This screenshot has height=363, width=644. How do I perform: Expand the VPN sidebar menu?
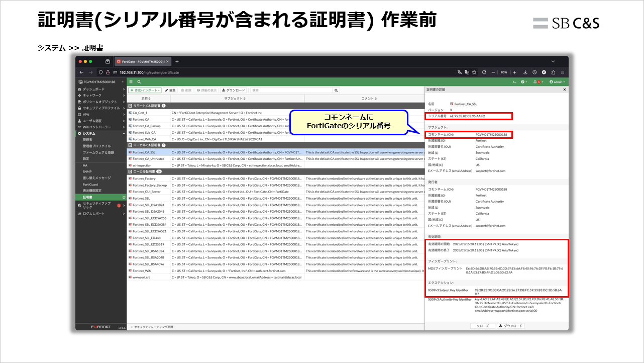pyautogui.click(x=100, y=114)
